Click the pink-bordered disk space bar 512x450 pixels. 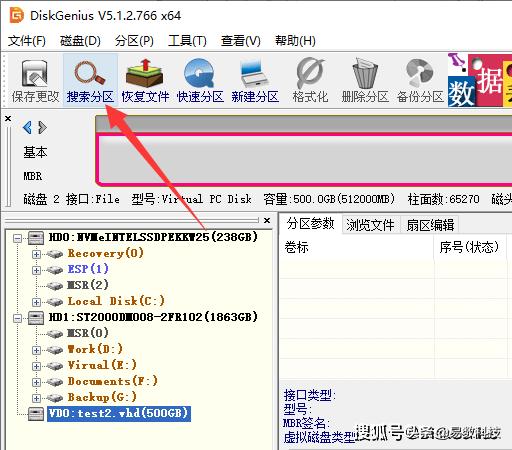click(304, 159)
